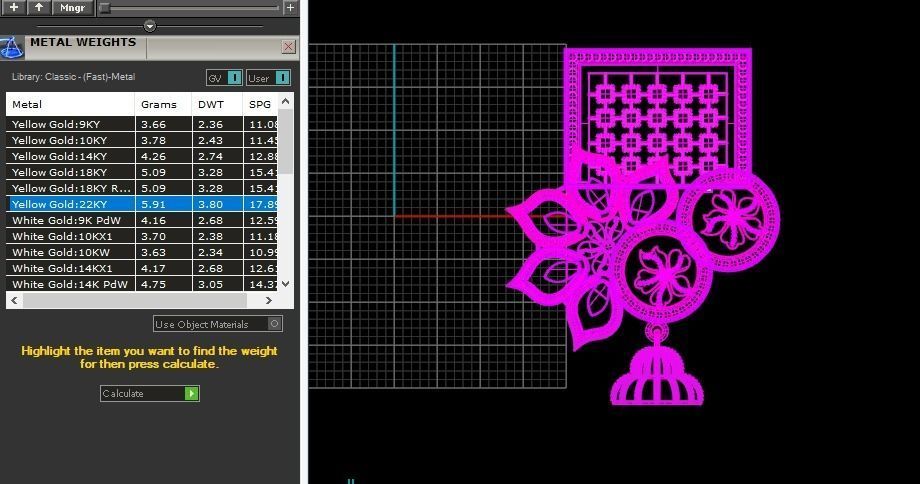The width and height of the screenshot is (920, 484).
Task: Click the table scroll down arrow
Action: 286,284
